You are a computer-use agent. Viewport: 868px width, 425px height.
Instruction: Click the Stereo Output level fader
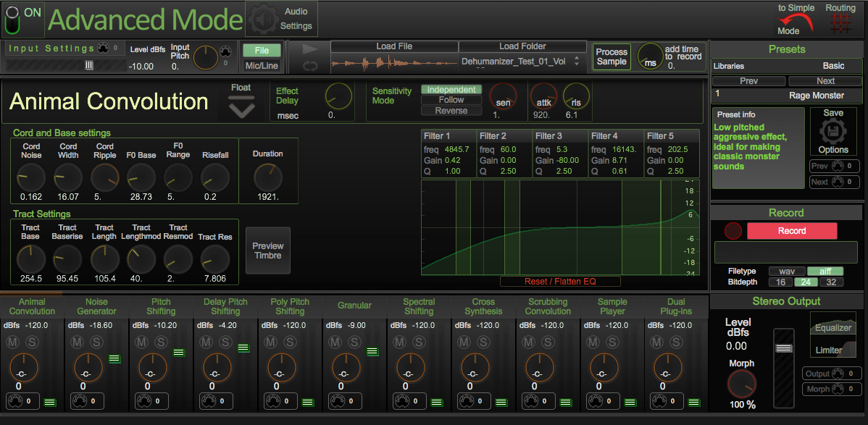click(783, 348)
